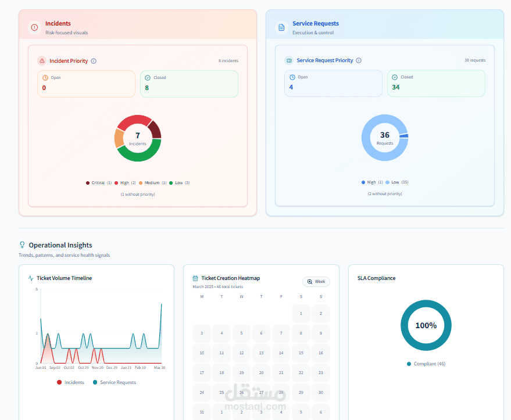Viewport: 511px width, 420px height.
Task: Open the Incident Priority info tooltip icon
Action: [x=94, y=61]
